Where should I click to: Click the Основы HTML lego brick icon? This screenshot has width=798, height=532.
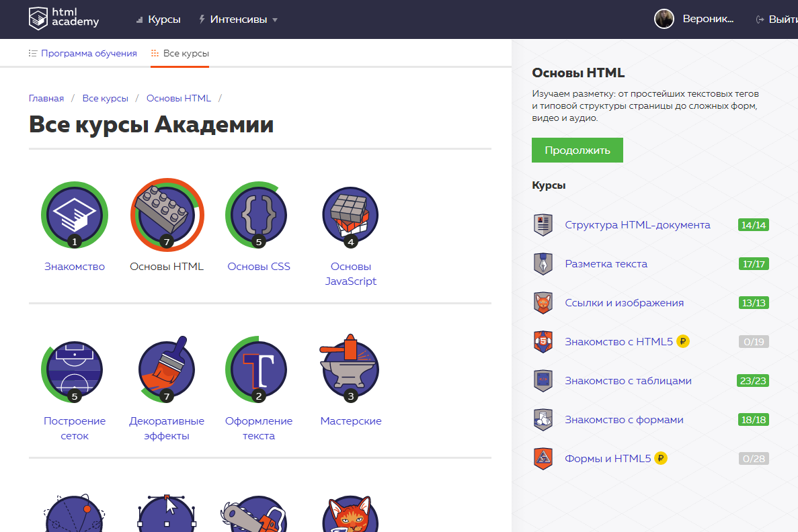click(x=167, y=215)
